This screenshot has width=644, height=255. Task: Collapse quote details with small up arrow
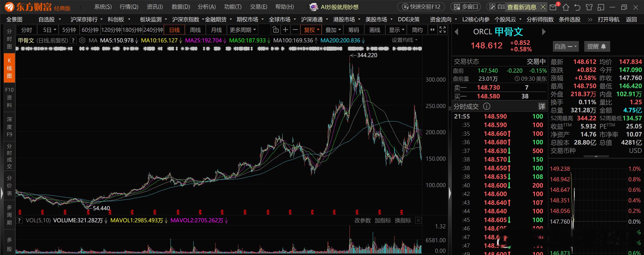(x=596, y=156)
